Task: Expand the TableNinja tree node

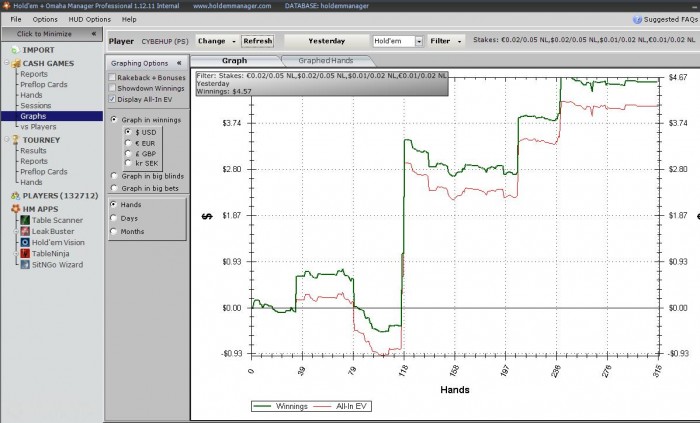Action: [x=16, y=253]
